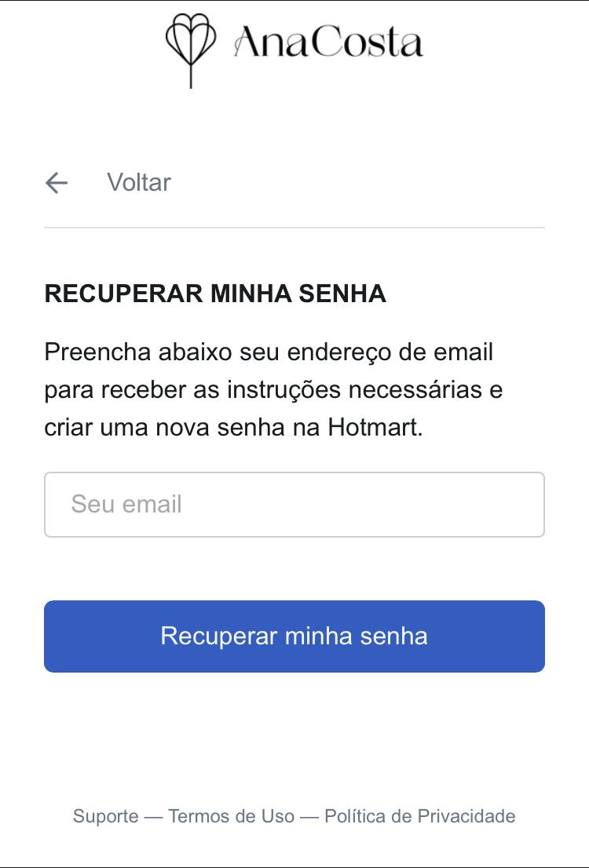The image size is (589, 868).
Task: Click the dash before Política de Privacidade
Action: 309,816
